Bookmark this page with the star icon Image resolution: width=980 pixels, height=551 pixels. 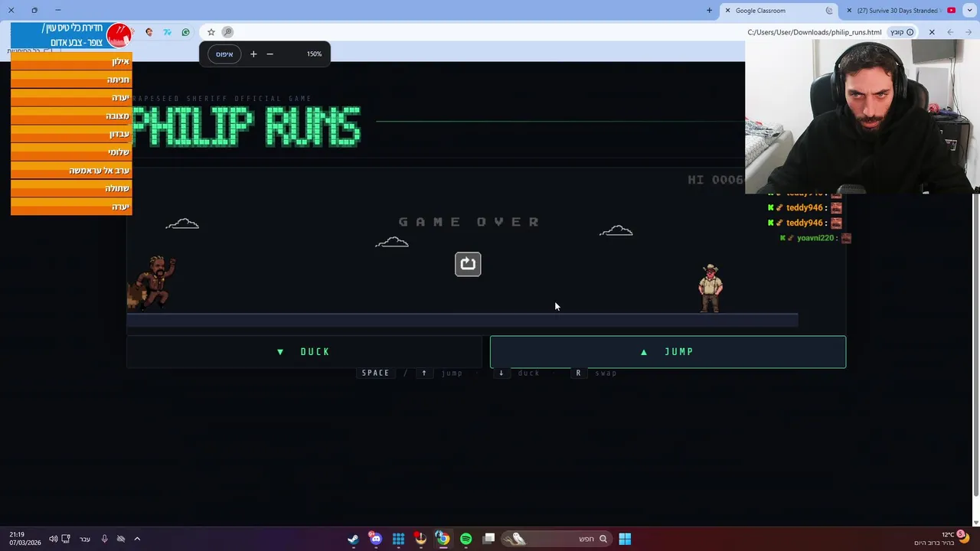pos(211,32)
